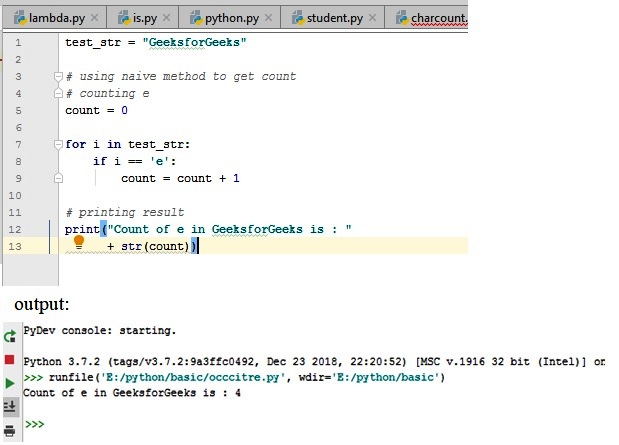The width and height of the screenshot is (619, 445).
Task: Click output "Count of e in GeeksforGeeks is : 4"
Action: (x=132, y=393)
